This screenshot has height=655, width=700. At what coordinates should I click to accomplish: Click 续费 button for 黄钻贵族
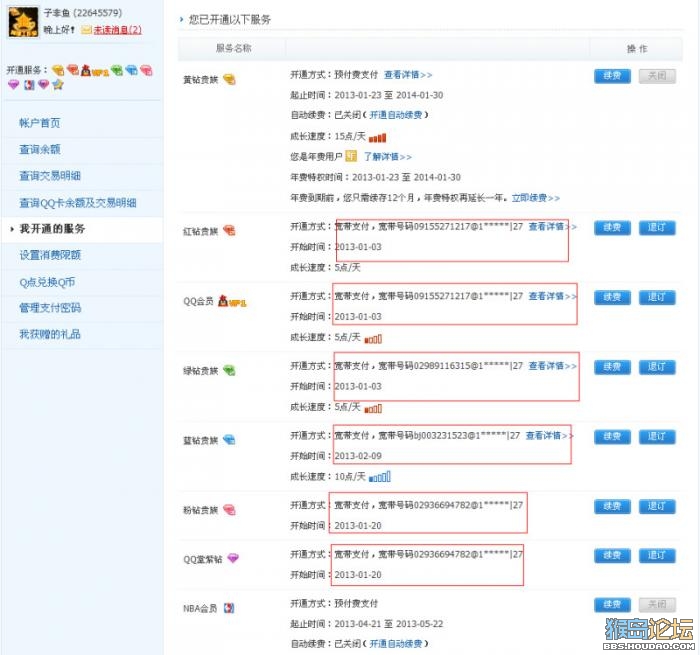click(x=612, y=76)
